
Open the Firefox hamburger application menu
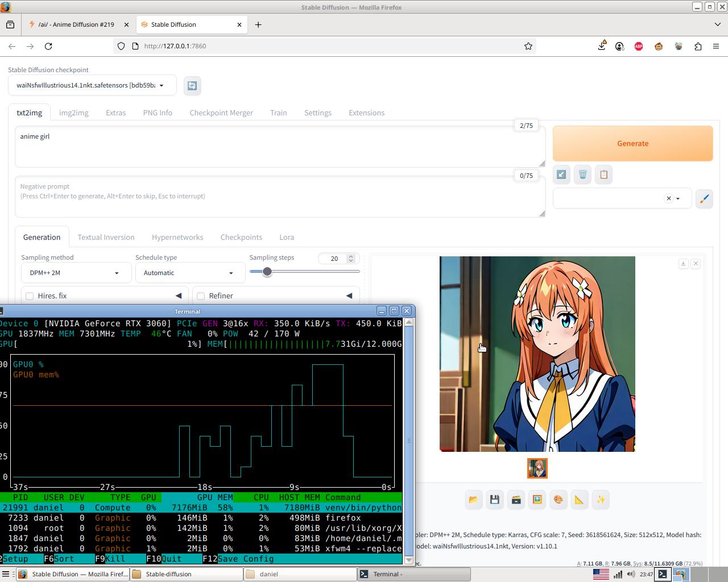[x=716, y=46]
